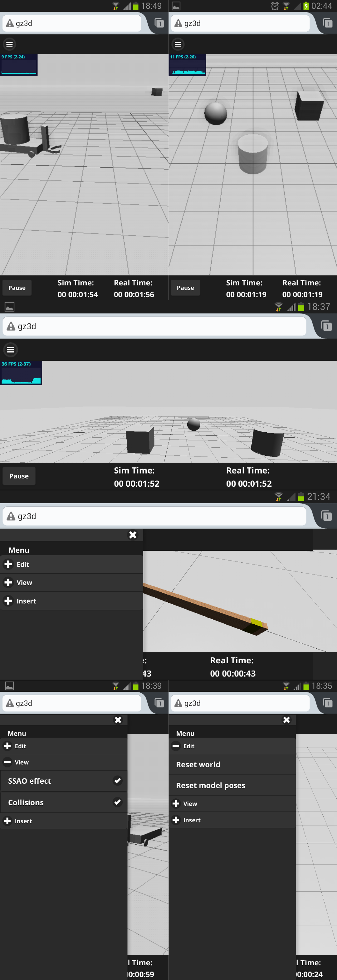Disable the Collisions checkbox

pyautogui.click(x=117, y=802)
